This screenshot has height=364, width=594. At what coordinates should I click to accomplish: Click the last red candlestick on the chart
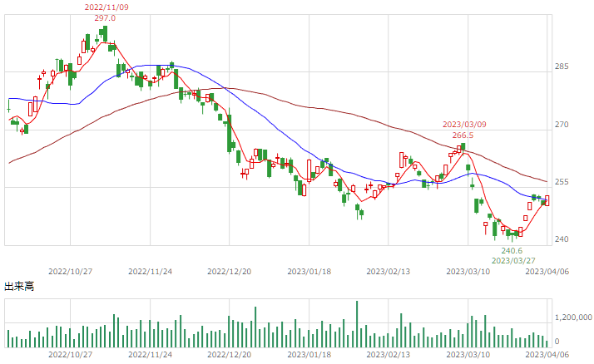click(547, 200)
